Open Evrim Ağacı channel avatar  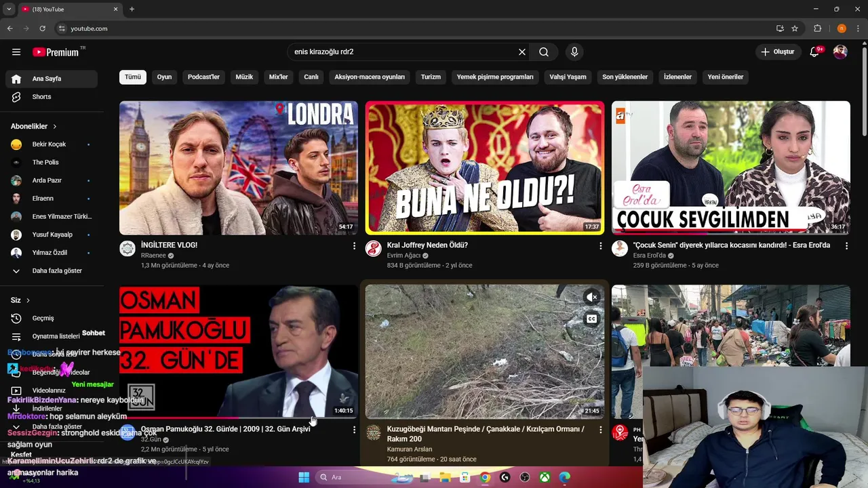(374, 249)
